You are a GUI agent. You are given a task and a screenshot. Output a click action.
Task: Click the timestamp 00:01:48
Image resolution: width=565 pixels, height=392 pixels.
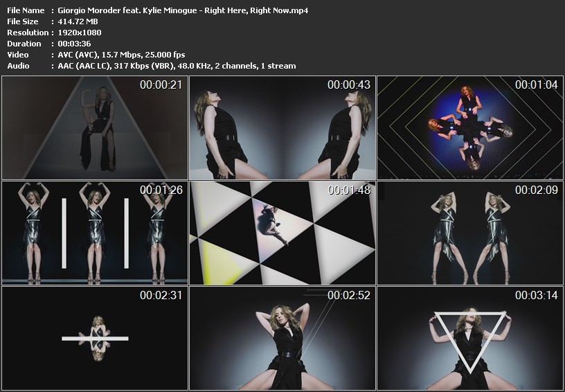pos(349,190)
